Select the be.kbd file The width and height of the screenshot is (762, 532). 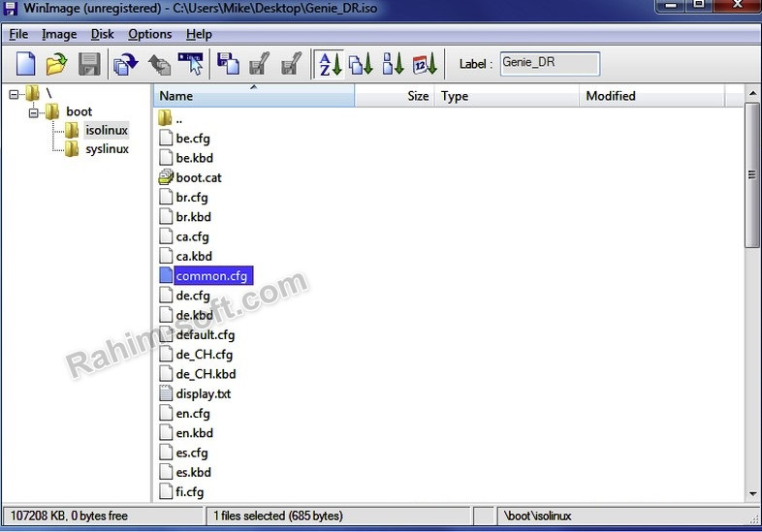[195, 158]
